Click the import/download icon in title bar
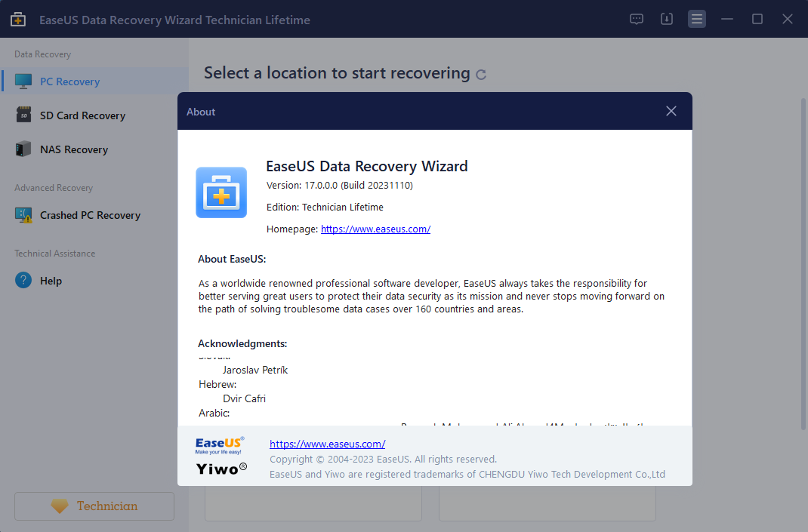 [x=667, y=19]
